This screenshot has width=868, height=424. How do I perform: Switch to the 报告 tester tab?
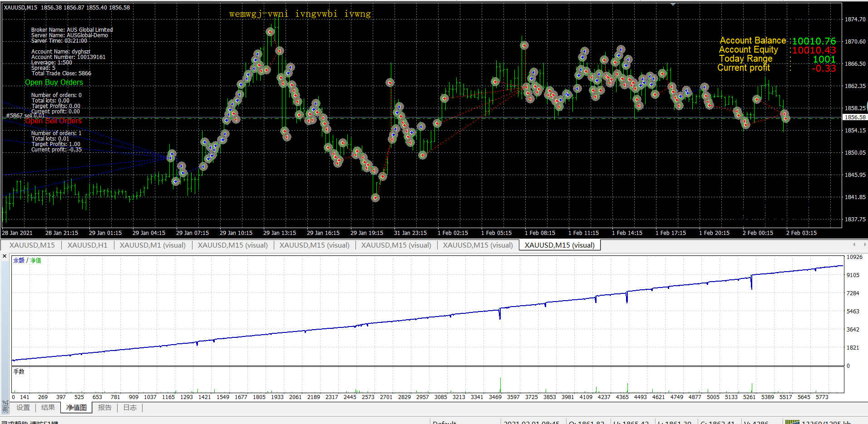pos(104,407)
